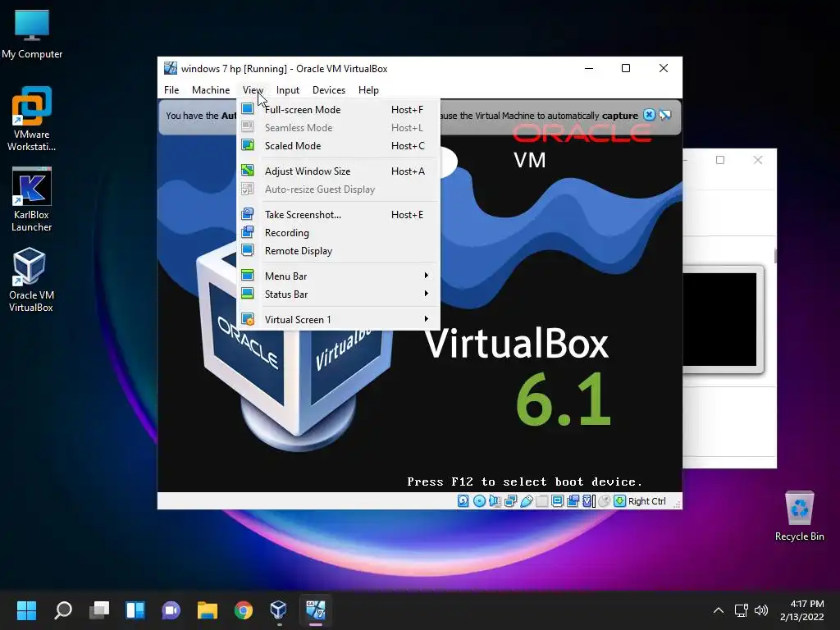Click the network adapters status bar icon
The image size is (840, 630).
click(510, 501)
